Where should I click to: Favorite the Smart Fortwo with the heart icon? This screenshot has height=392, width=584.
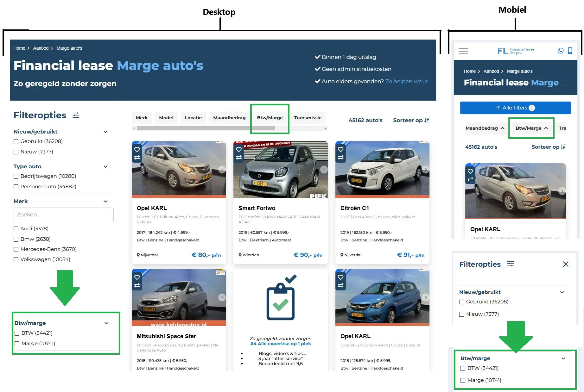point(239,149)
